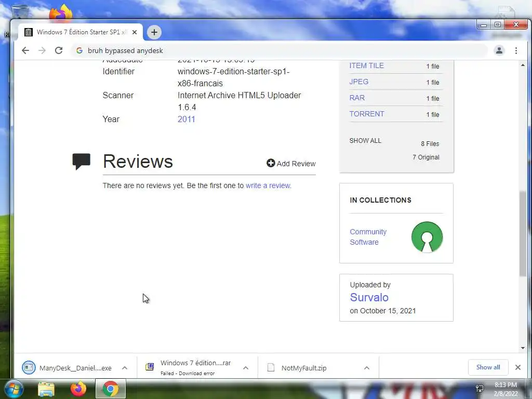The height and width of the screenshot is (399, 532).
Task: Expand options for Windows 7 édition rar download
Action: pos(246,368)
